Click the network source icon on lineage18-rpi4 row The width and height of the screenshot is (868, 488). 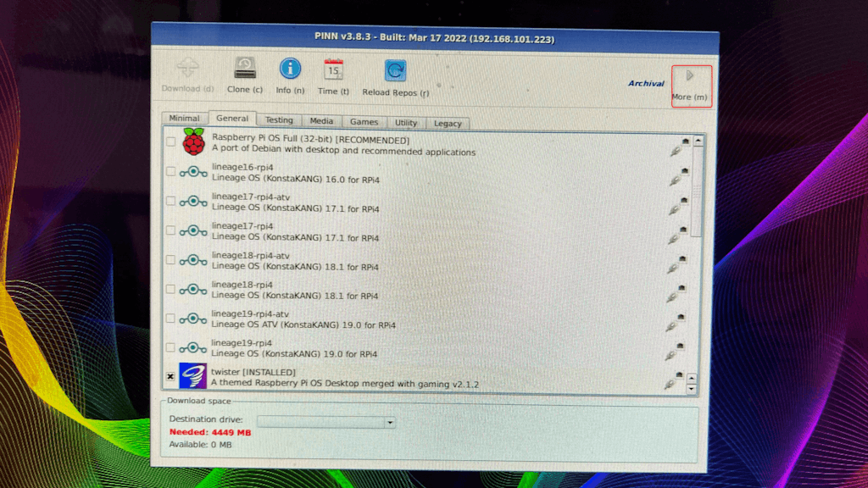676,294
